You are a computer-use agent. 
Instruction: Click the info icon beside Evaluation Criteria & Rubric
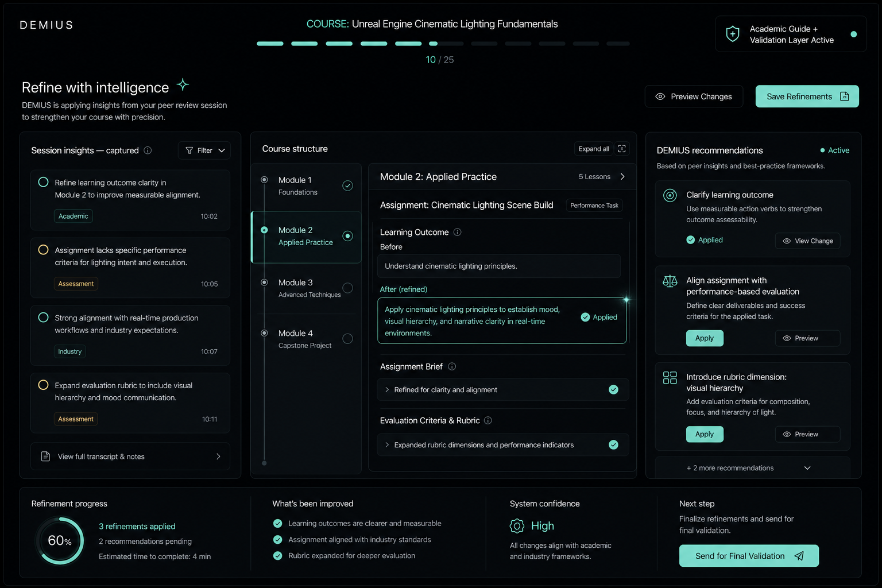point(488,420)
